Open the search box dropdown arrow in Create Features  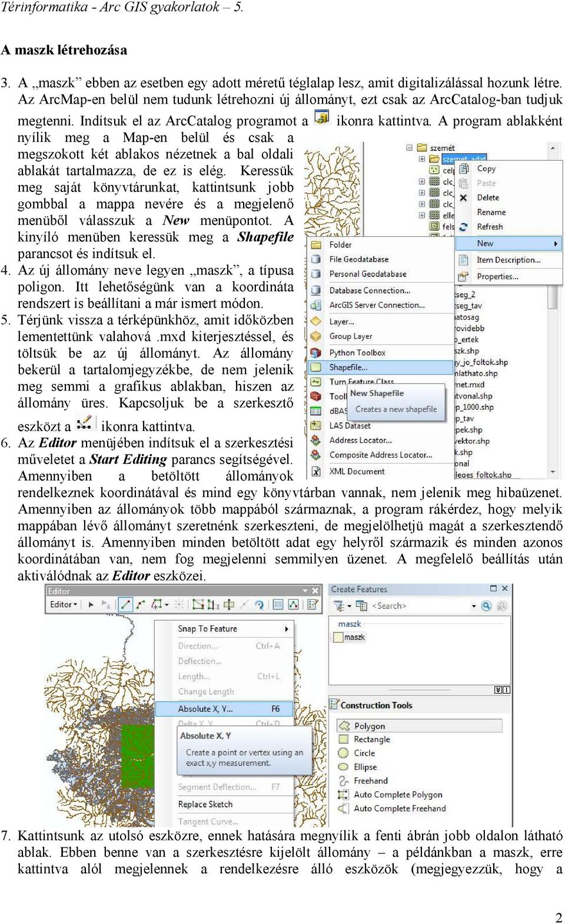(x=474, y=606)
